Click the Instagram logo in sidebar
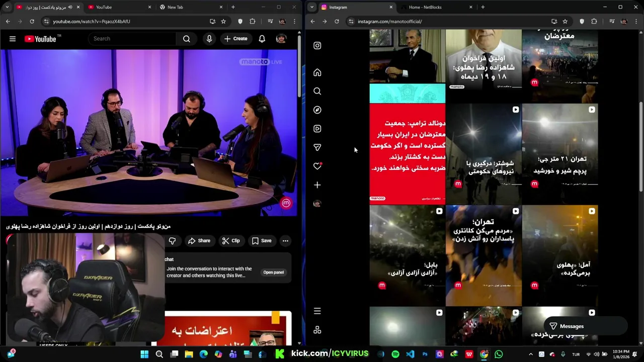 (317, 46)
